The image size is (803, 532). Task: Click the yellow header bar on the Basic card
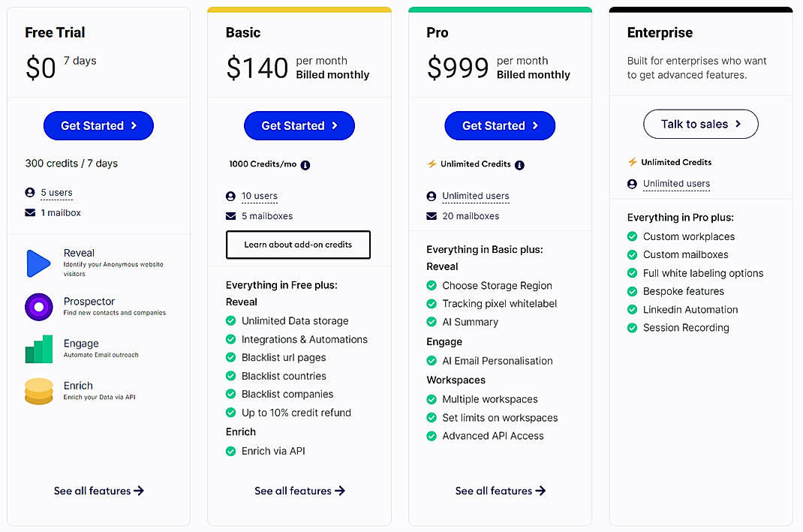click(x=299, y=9)
